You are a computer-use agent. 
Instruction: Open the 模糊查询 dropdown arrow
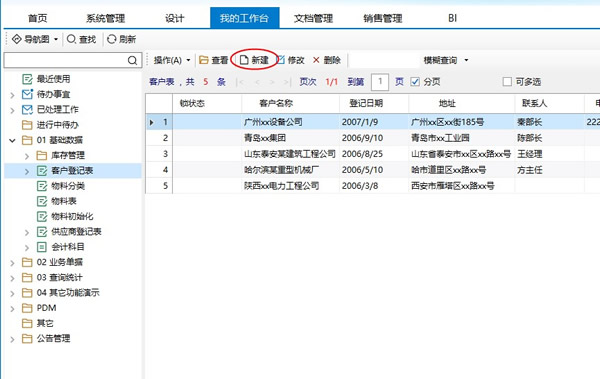[466, 60]
